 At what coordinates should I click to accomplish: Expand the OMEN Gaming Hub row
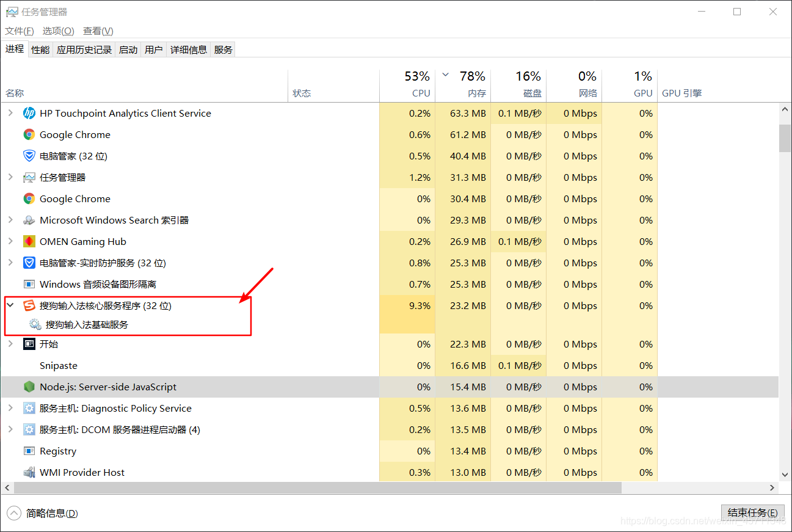tap(10, 241)
